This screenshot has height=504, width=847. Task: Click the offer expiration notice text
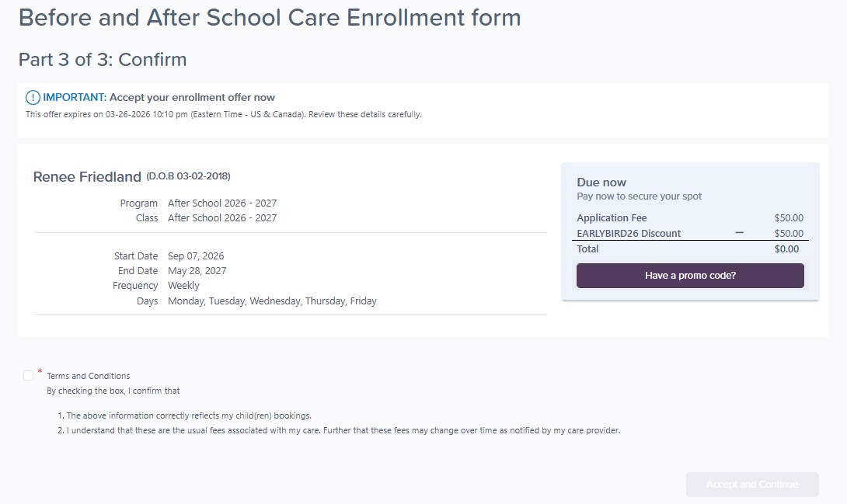pyautogui.click(x=224, y=115)
